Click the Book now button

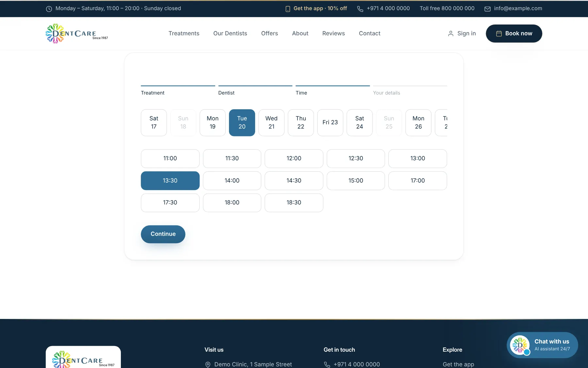[514, 33]
